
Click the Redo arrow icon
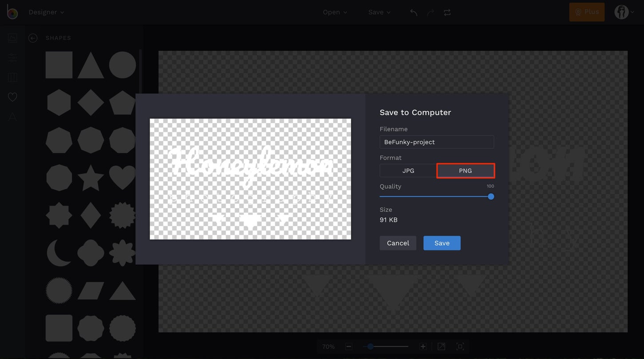(429, 12)
